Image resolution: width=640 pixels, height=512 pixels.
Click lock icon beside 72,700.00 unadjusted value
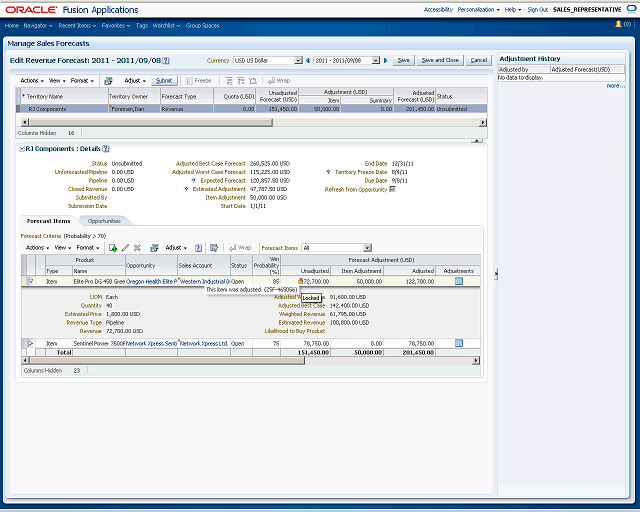coord(300,281)
